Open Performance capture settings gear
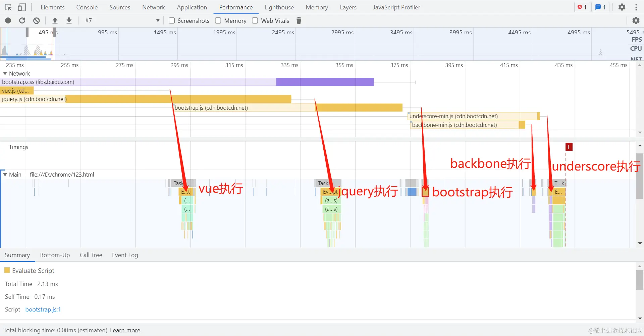The image size is (644, 336). pos(636,20)
